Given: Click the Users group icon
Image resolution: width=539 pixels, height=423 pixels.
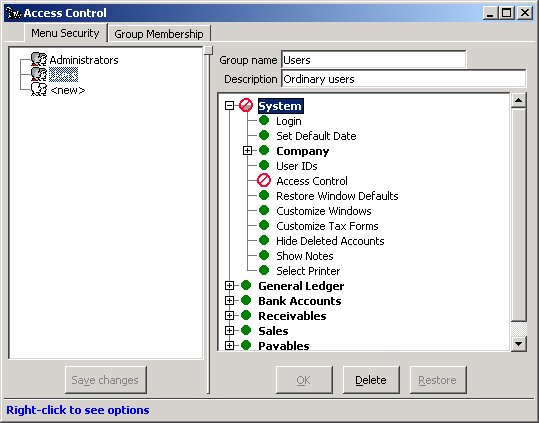Looking at the screenshot, I should click(38, 74).
